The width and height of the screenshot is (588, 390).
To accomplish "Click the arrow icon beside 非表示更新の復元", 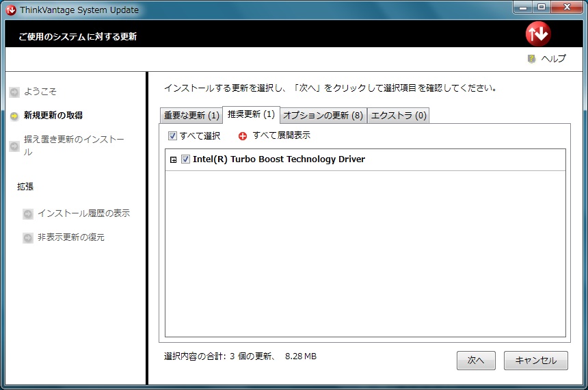I will tap(28, 238).
